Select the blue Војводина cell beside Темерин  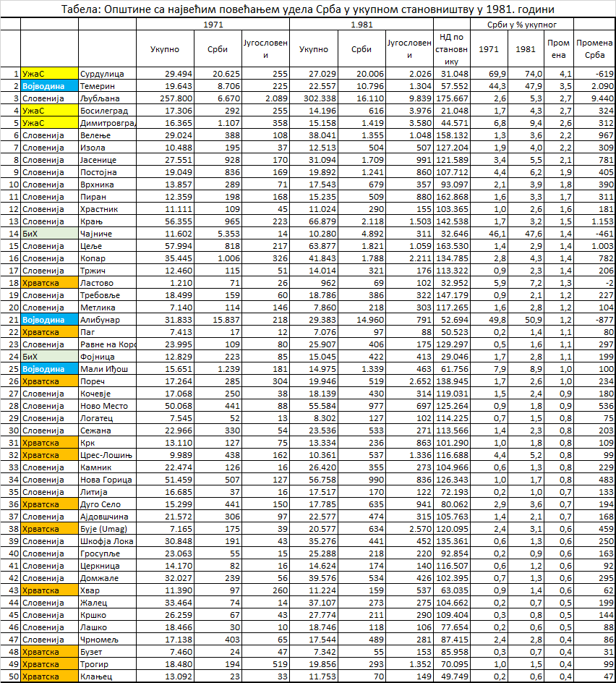click(x=49, y=86)
